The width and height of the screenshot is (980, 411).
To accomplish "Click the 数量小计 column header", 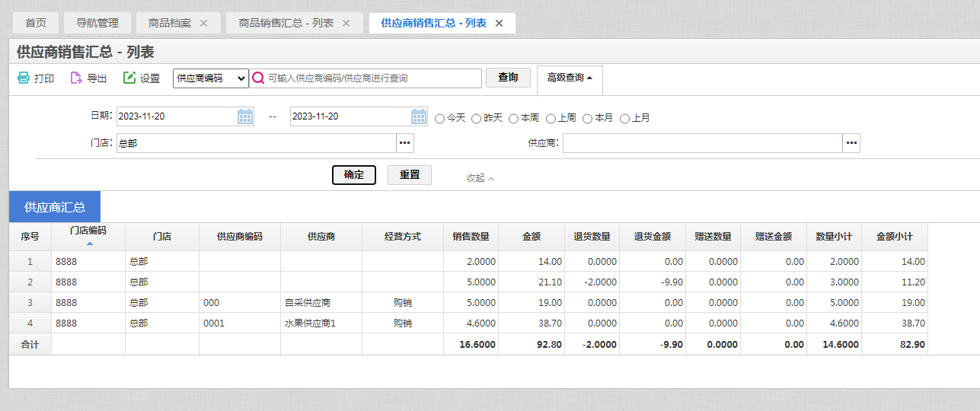I will pos(835,237).
